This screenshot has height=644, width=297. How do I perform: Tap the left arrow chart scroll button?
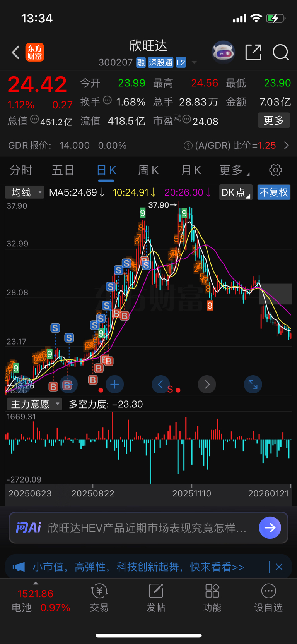coord(161,384)
